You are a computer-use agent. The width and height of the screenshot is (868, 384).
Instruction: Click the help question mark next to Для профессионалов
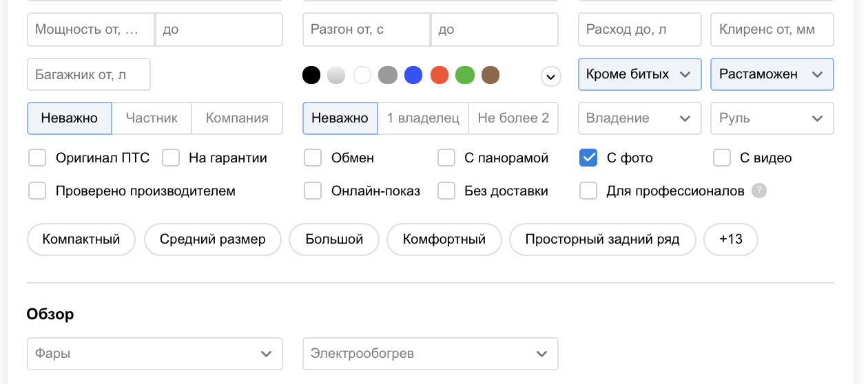(x=759, y=191)
